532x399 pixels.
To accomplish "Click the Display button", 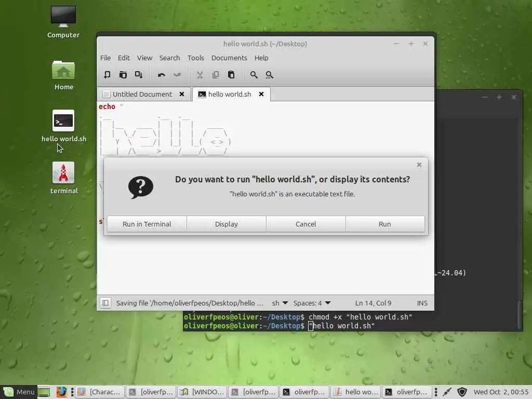I will [x=227, y=224].
